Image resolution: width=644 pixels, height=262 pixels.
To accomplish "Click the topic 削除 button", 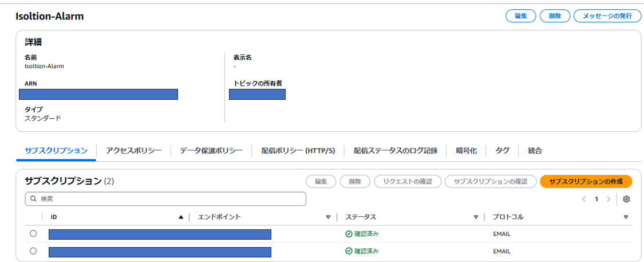I will [x=555, y=16].
